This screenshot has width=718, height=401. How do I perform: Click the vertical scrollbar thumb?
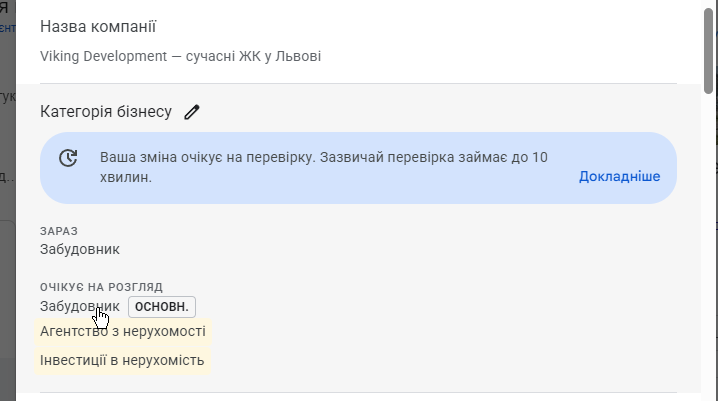coord(709,51)
